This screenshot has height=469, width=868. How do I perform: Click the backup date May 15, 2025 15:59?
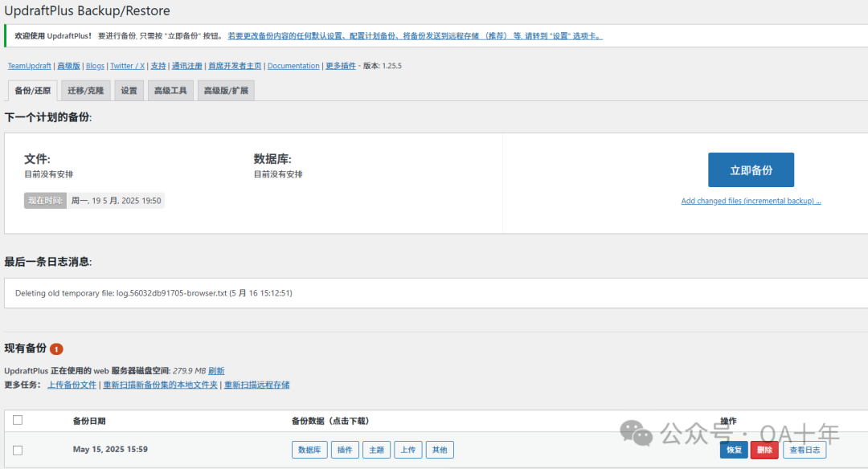click(110, 449)
